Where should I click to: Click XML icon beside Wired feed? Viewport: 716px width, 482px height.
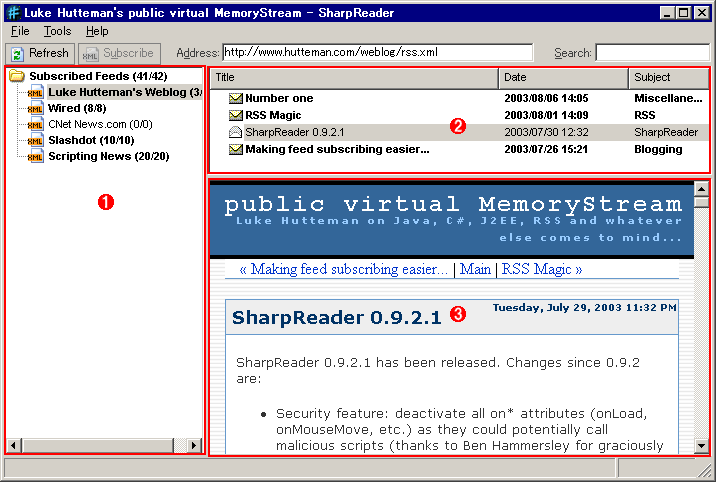click(x=35, y=108)
